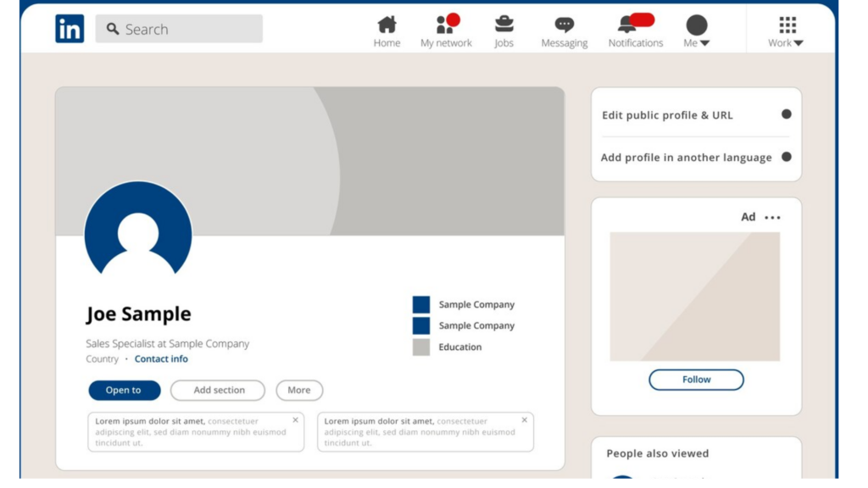
Task: Open My network icon
Action: point(445,25)
